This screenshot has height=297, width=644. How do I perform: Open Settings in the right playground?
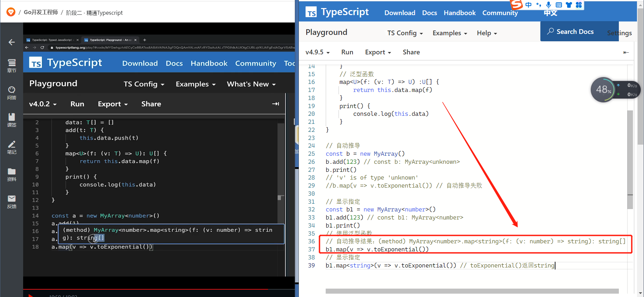pos(619,33)
